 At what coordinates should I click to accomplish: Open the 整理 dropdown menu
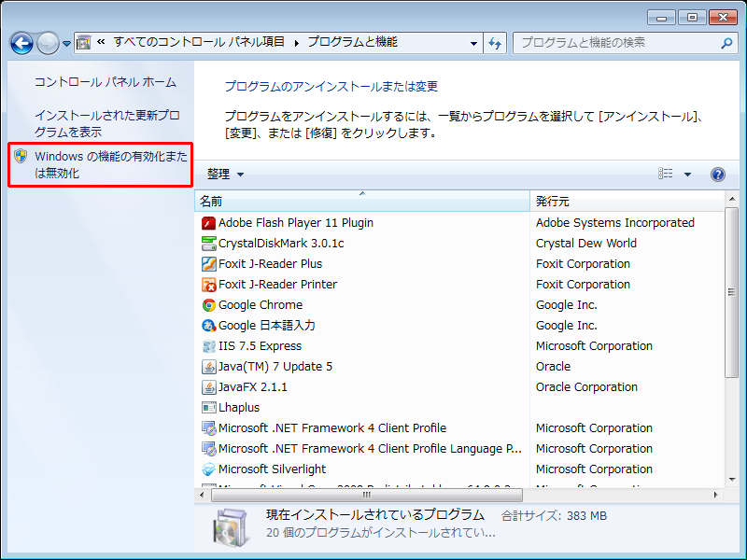click(x=225, y=175)
